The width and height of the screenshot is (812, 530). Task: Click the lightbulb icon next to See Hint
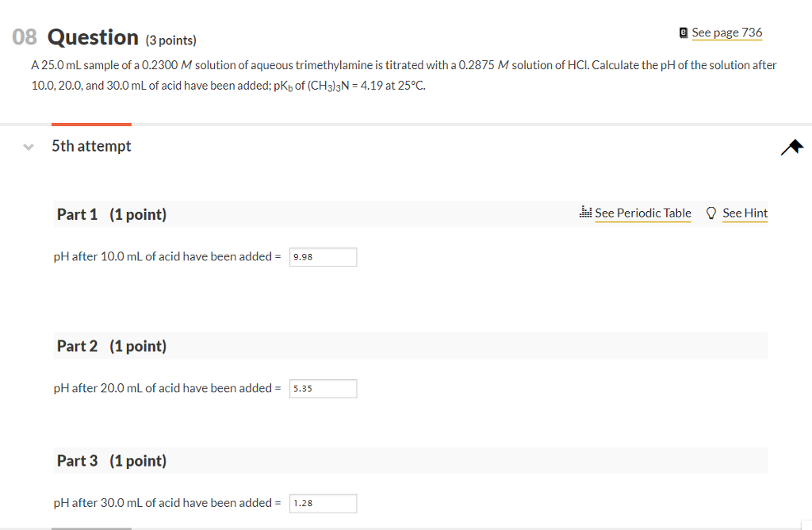pos(711,213)
